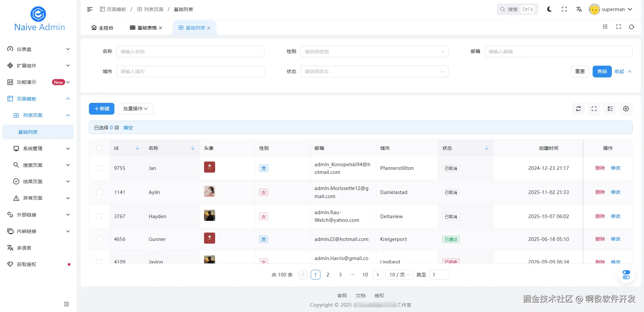Enter fullscreen via the top bar icon
Viewport: 644px width, 312px height.
pos(564,9)
